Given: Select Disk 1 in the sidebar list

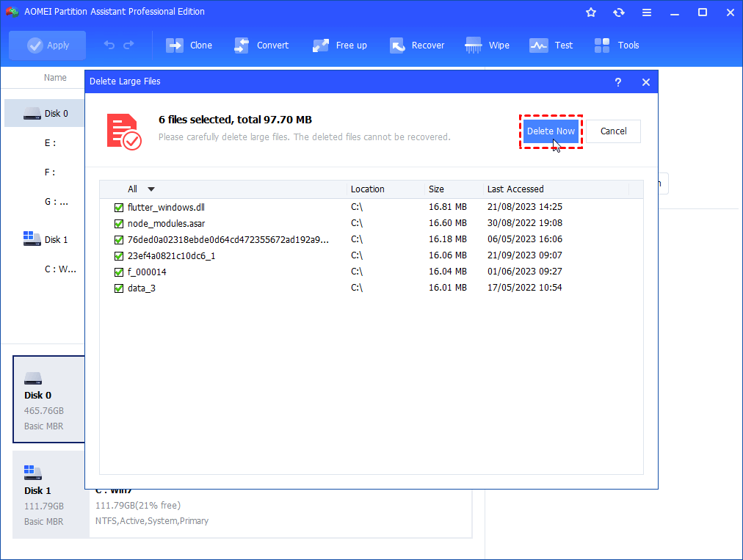Looking at the screenshot, I should tap(46, 239).
